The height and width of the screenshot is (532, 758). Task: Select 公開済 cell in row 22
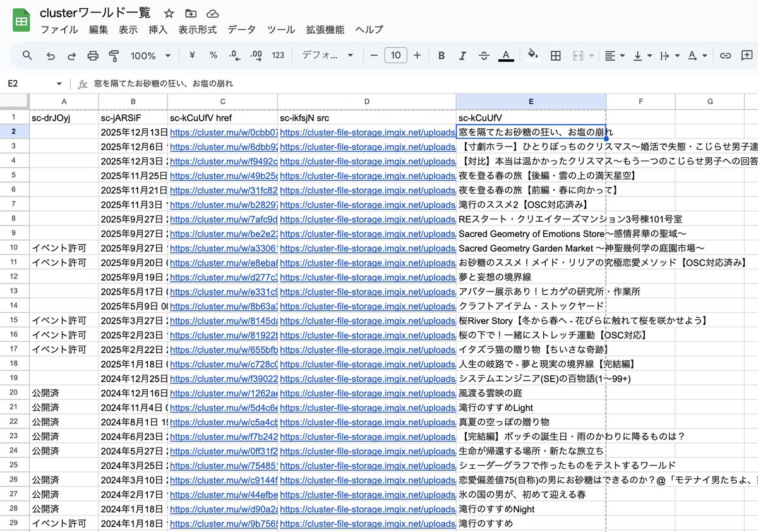(x=64, y=422)
